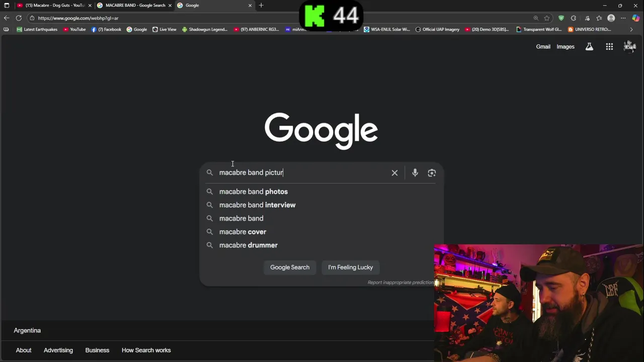Open the How Search works link

[146, 350]
